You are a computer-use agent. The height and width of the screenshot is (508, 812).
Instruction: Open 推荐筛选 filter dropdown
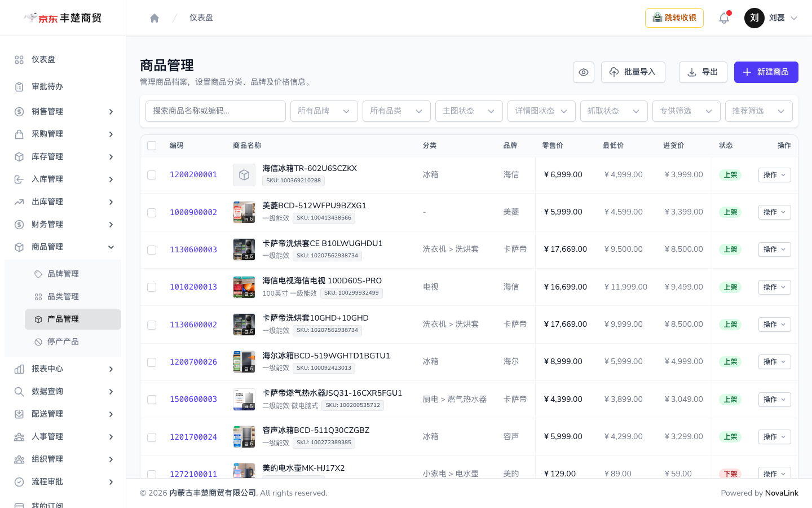coord(759,111)
